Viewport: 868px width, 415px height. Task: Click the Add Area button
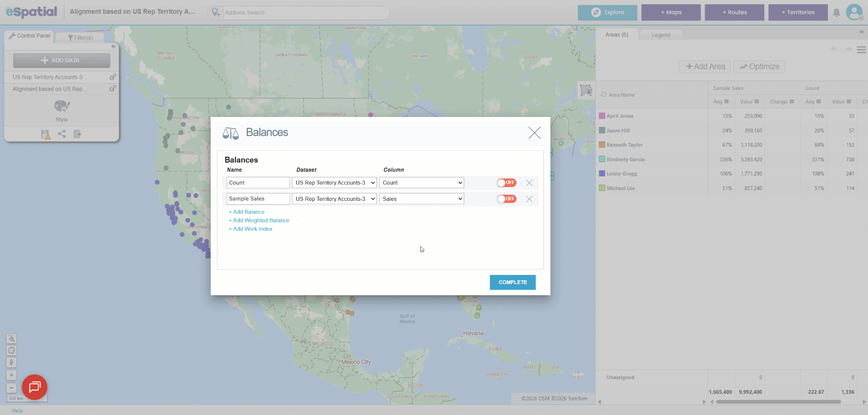(705, 67)
